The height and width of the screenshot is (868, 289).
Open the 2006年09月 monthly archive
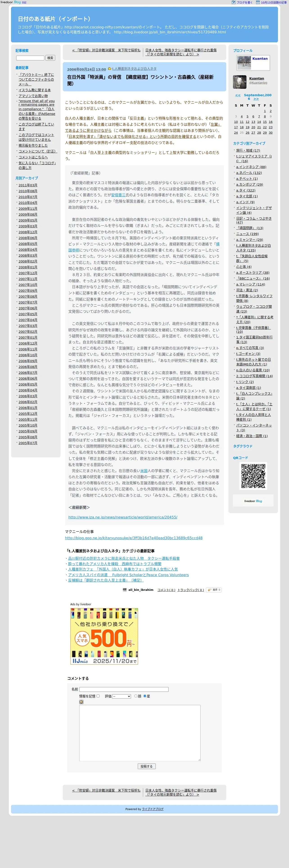click(28, 361)
